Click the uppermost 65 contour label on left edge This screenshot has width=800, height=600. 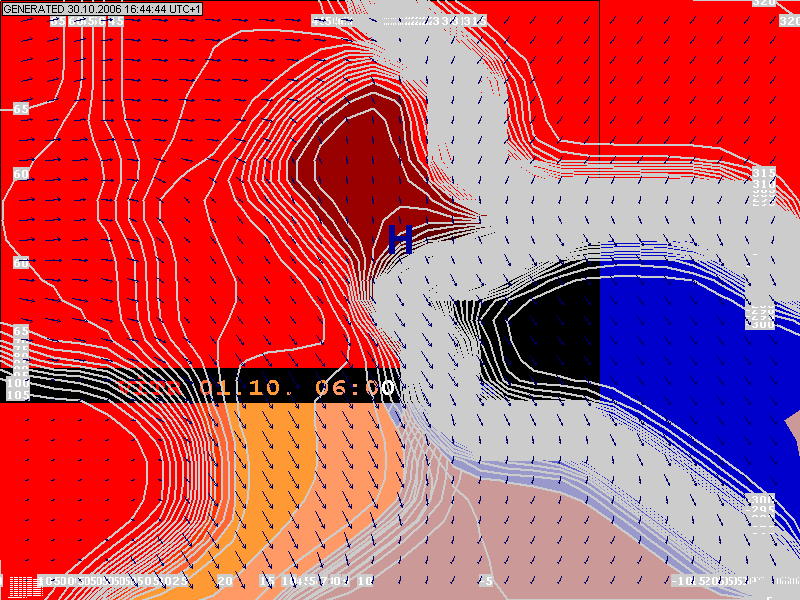21,108
